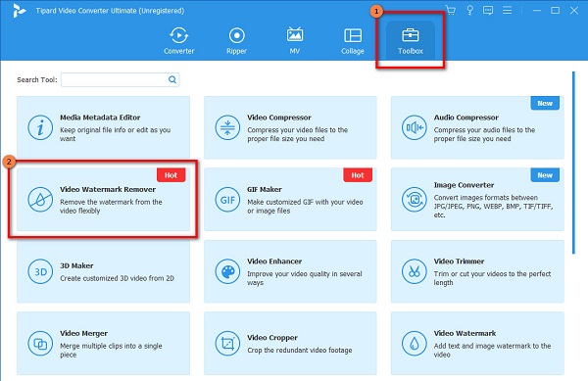Choose the Video Enhancer palette icon
588x381 pixels.
coord(227,271)
